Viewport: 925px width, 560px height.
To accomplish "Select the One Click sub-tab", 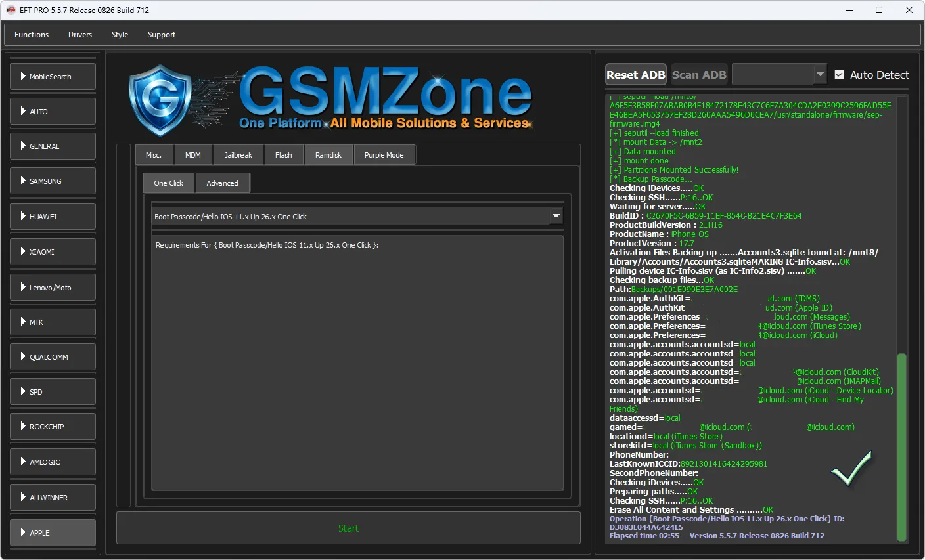I will pos(169,183).
